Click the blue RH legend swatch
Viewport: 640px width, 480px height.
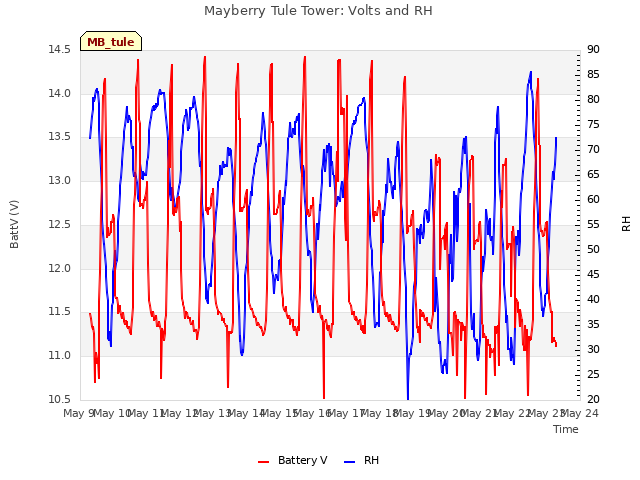349,462
